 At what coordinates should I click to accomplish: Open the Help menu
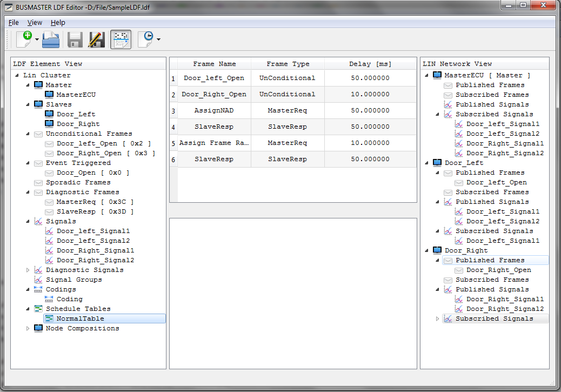click(58, 23)
